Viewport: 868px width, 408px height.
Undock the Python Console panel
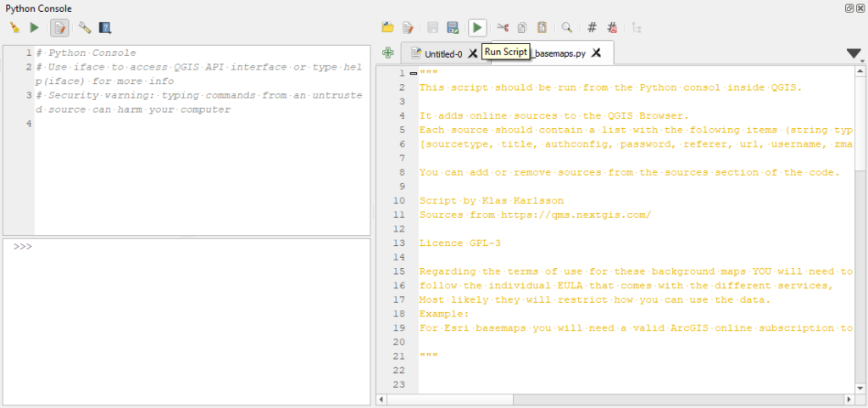(x=849, y=8)
